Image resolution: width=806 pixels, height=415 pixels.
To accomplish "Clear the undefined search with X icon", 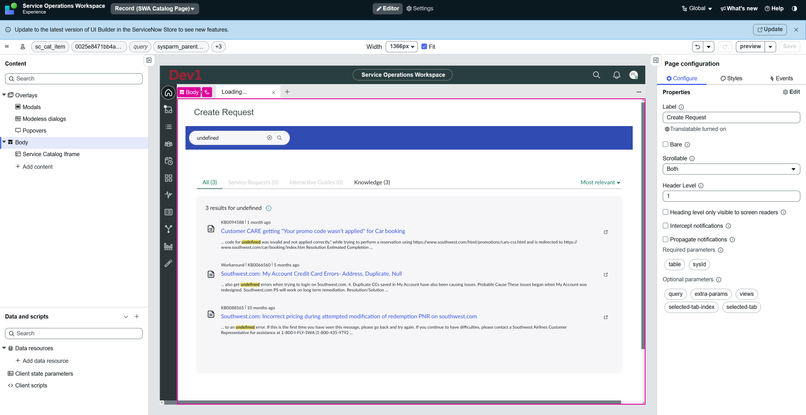I will (x=269, y=138).
